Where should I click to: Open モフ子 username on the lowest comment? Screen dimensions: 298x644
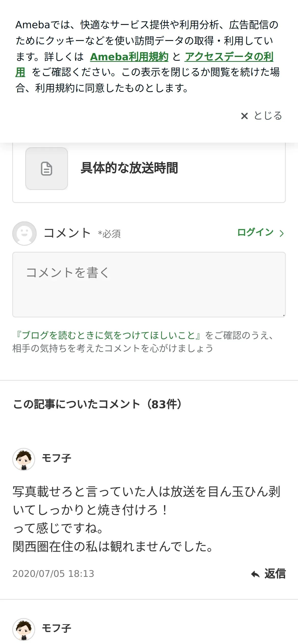(x=57, y=628)
